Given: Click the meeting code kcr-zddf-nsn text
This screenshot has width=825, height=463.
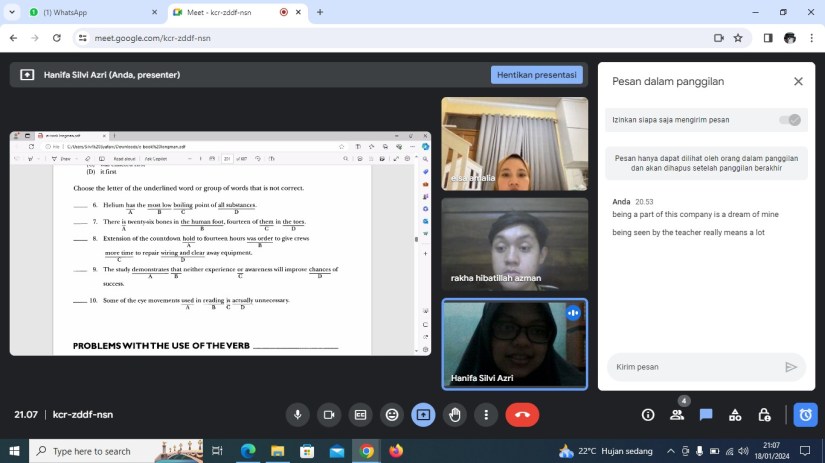Looking at the screenshot, I should (83, 415).
